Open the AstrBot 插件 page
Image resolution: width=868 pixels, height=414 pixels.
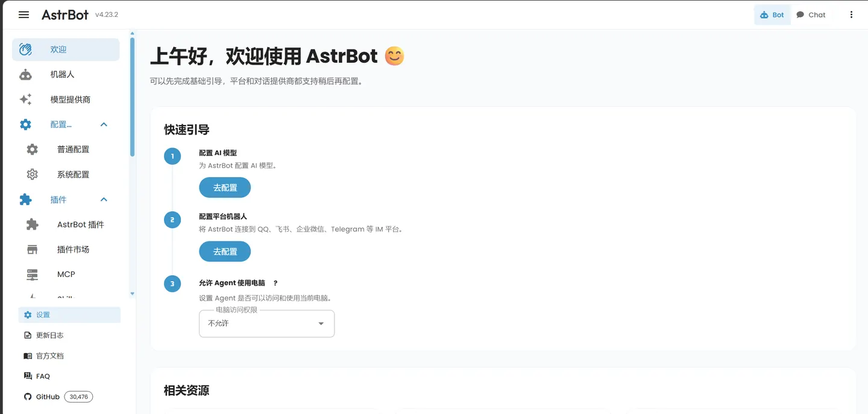pos(66,225)
